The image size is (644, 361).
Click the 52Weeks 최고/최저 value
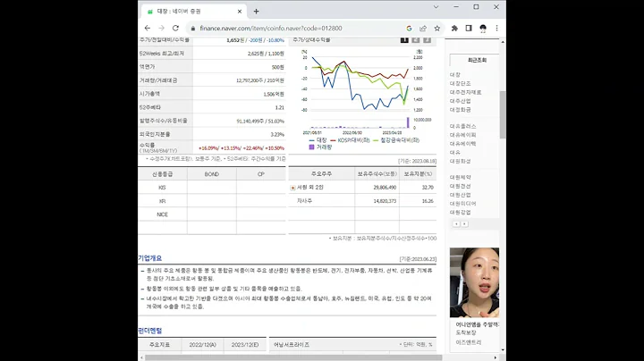tap(266, 54)
